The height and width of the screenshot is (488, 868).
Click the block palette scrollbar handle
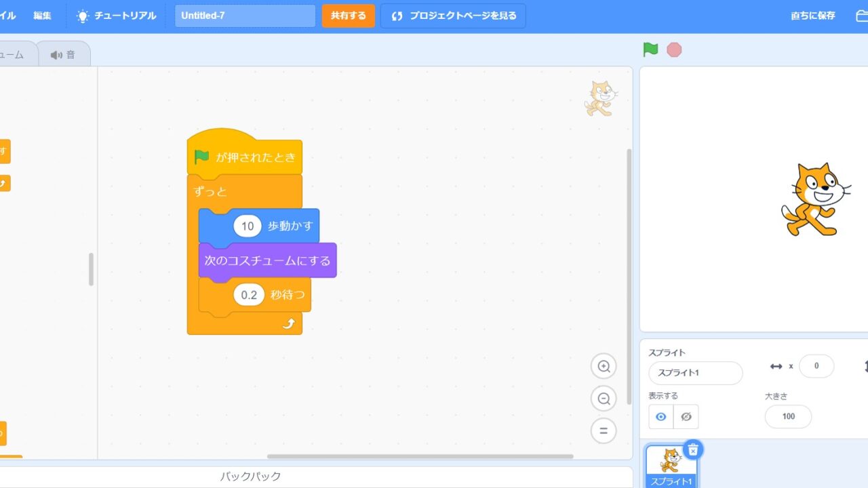coord(91,269)
